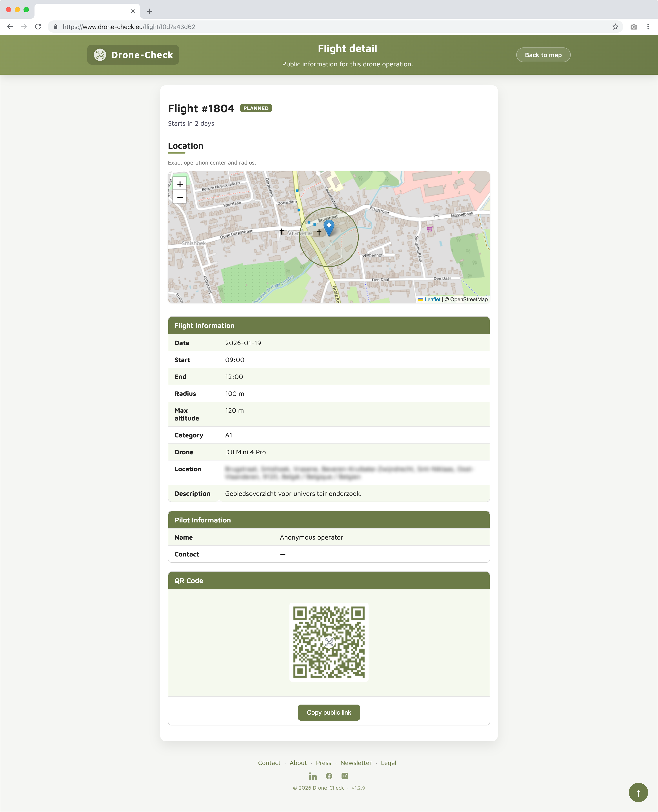Open the Newsletter footer link
The width and height of the screenshot is (658, 812).
point(356,763)
